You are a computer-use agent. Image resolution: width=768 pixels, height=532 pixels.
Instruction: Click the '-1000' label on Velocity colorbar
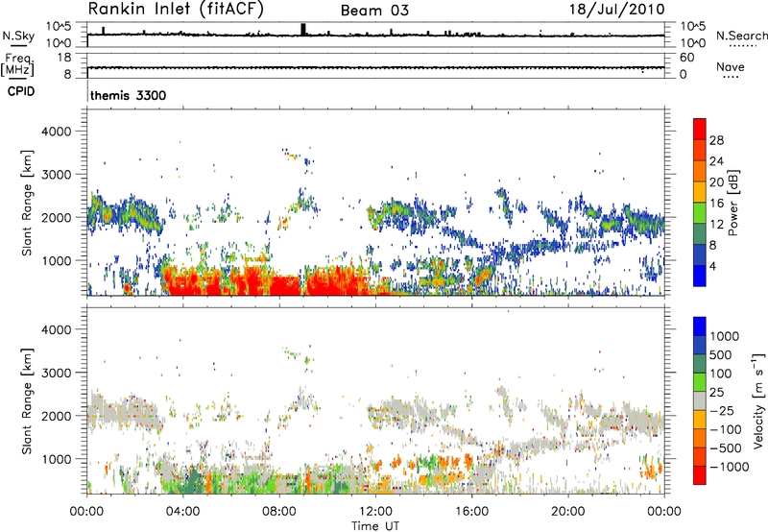click(x=730, y=467)
